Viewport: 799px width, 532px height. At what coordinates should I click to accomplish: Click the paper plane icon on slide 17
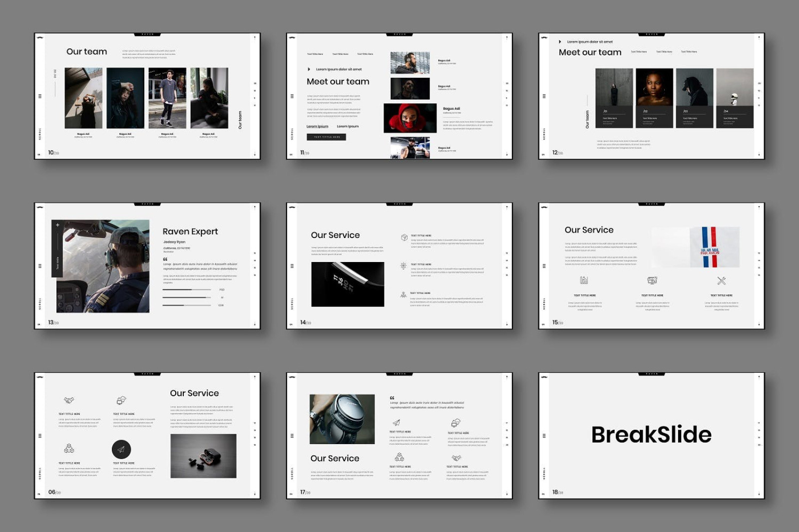click(396, 423)
